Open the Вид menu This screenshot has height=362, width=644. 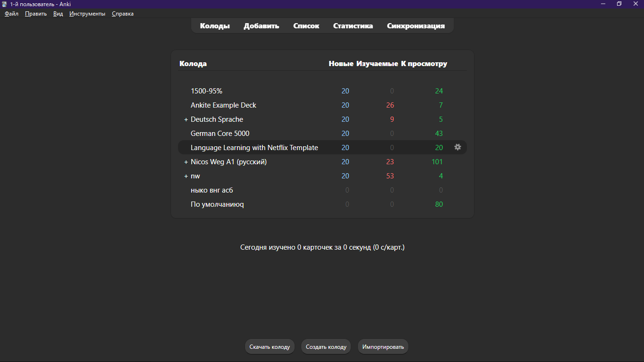(x=58, y=14)
